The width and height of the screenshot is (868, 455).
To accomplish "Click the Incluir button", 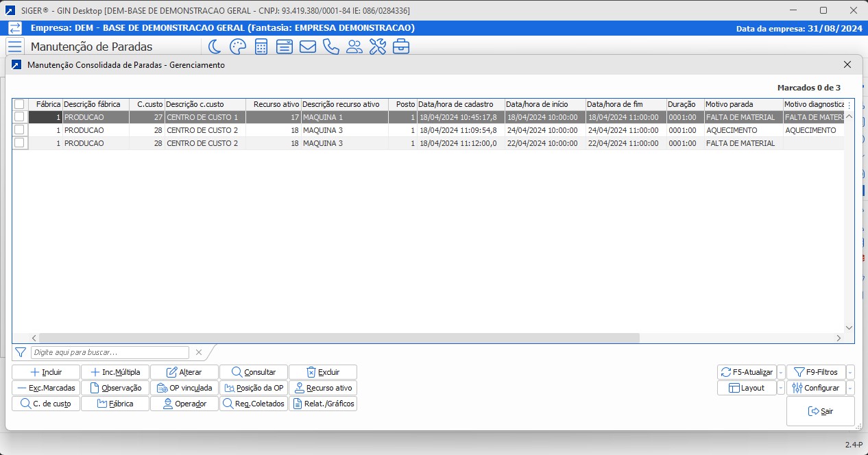I will (x=46, y=372).
